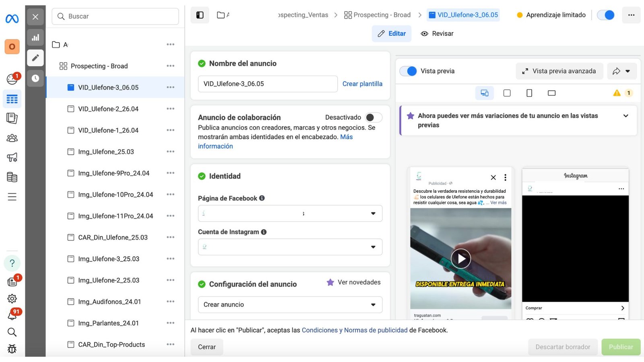
Task: Open the clock history icon
Action: tap(35, 78)
